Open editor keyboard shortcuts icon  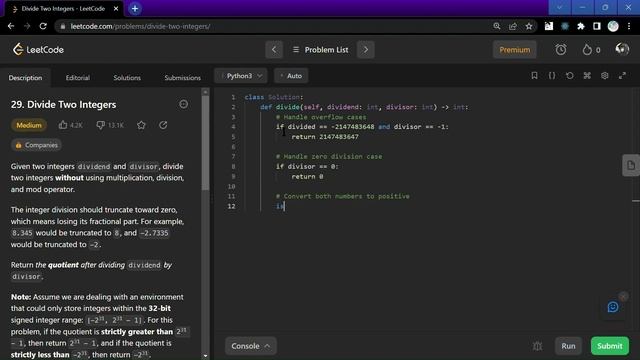[587, 76]
